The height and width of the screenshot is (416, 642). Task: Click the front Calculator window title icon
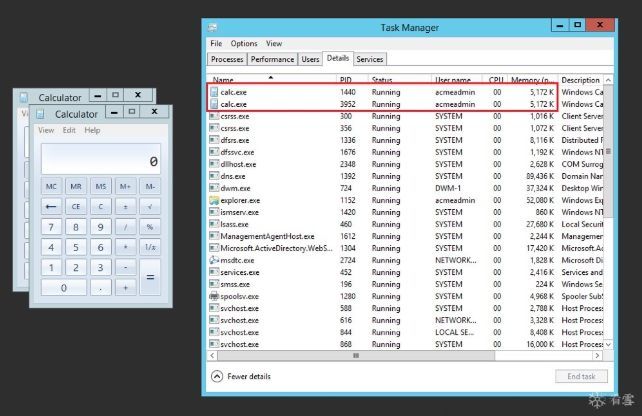tap(40, 114)
